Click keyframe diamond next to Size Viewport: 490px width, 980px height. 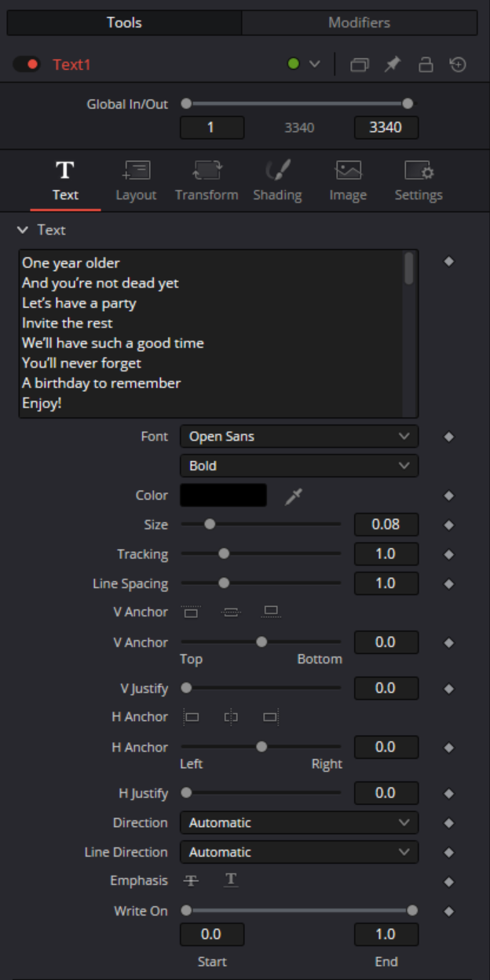pyautogui.click(x=449, y=525)
